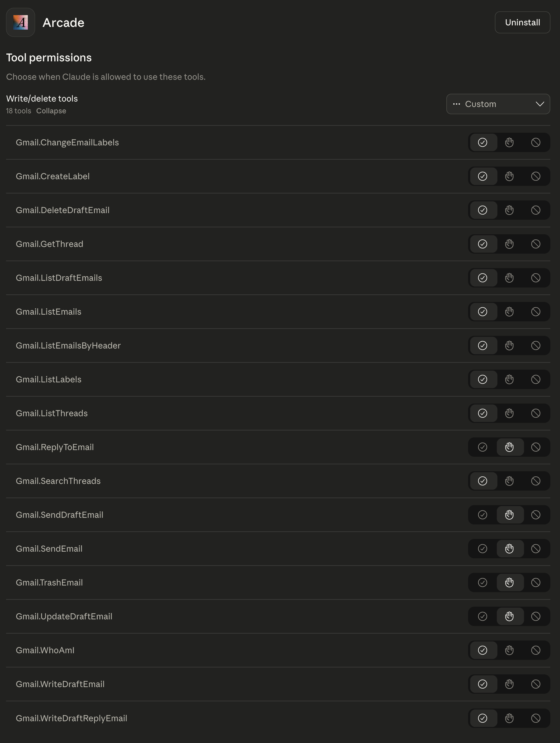The image size is (560, 743).
Task: Click the Gmail.SearchThreads tool name
Action: pyautogui.click(x=58, y=481)
